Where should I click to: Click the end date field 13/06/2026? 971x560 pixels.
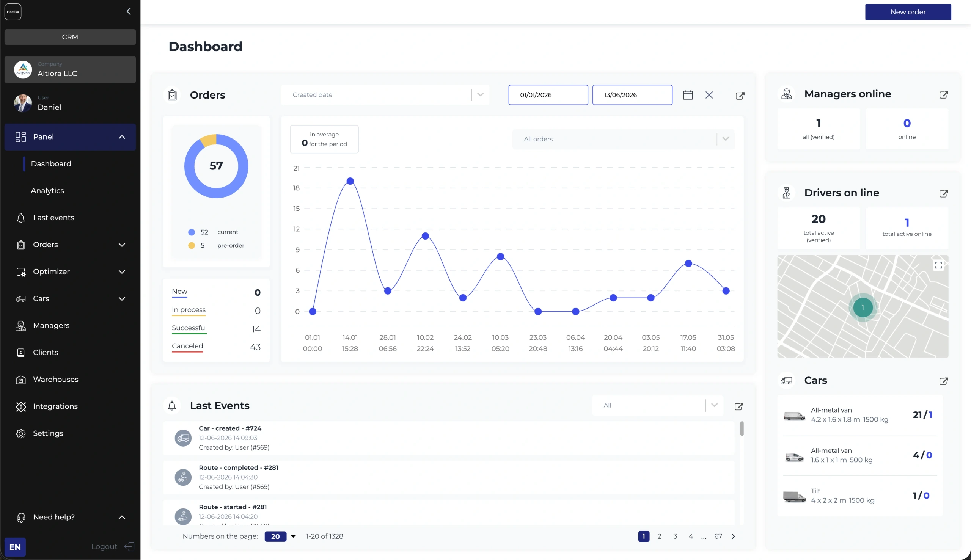(632, 95)
